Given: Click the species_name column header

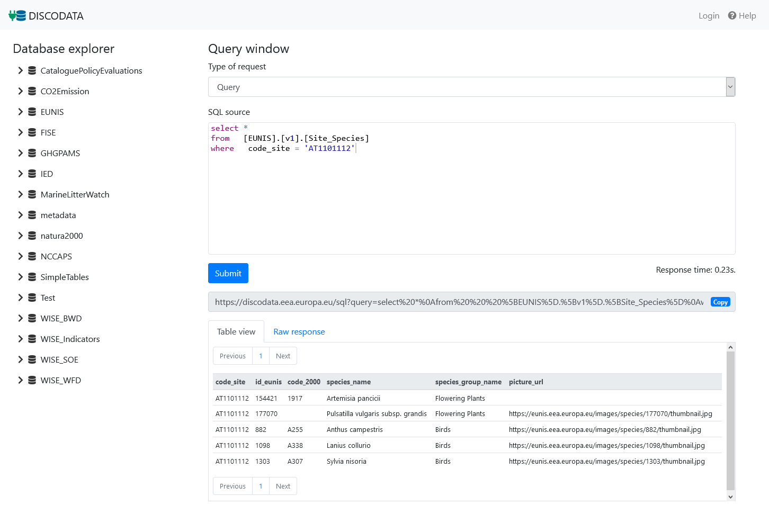Looking at the screenshot, I should coord(348,382).
